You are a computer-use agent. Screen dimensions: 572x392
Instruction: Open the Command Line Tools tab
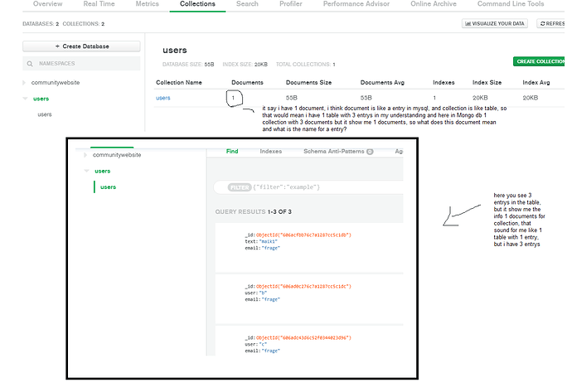click(x=511, y=4)
